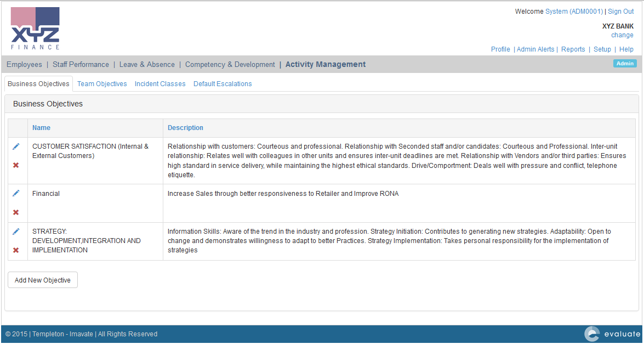The height and width of the screenshot is (344, 644).
Task: Switch to the Team Objectives tab
Action: (x=102, y=84)
